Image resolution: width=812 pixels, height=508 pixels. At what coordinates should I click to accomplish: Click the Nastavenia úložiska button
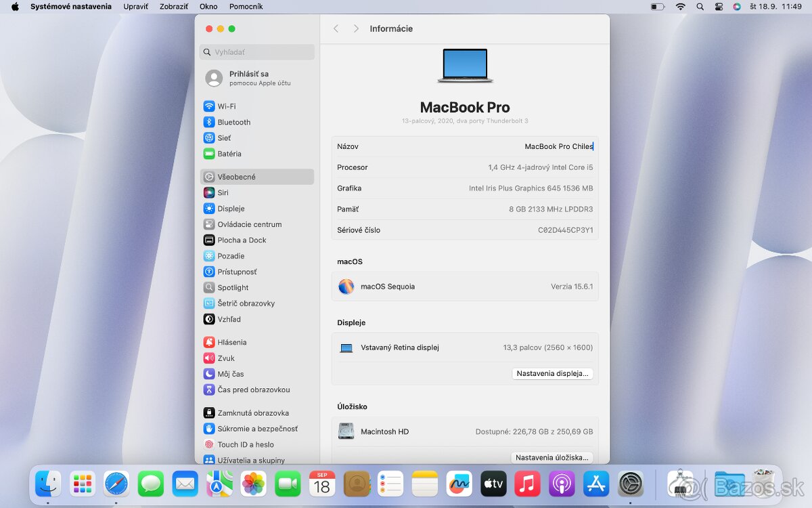click(551, 457)
